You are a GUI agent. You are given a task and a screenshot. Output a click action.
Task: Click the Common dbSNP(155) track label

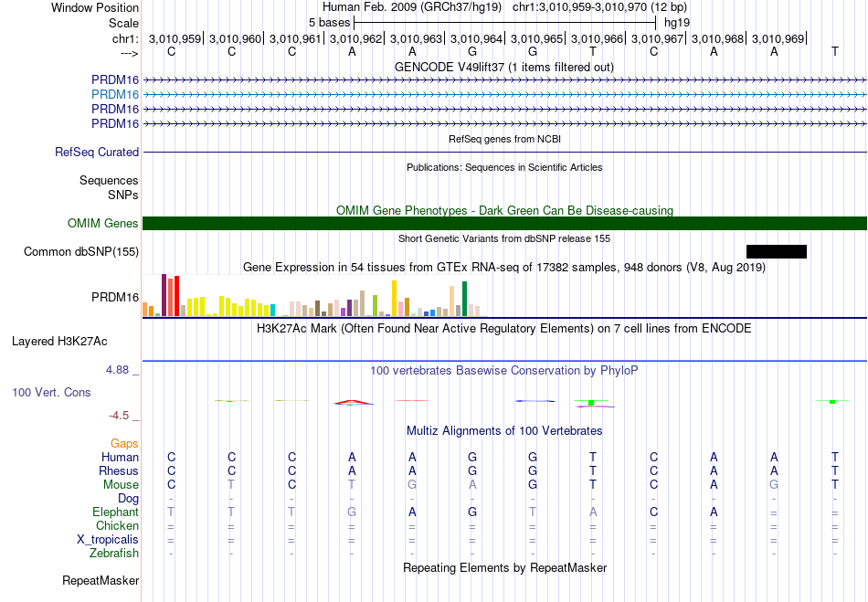(81, 252)
